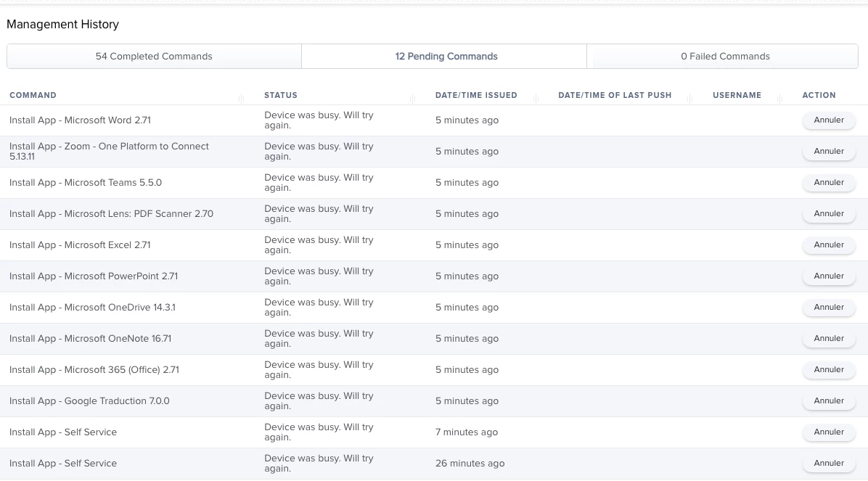Sort by DATE/TIME OF LAST PUSH header
The image size is (868, 481).
(x=615, y=95)
